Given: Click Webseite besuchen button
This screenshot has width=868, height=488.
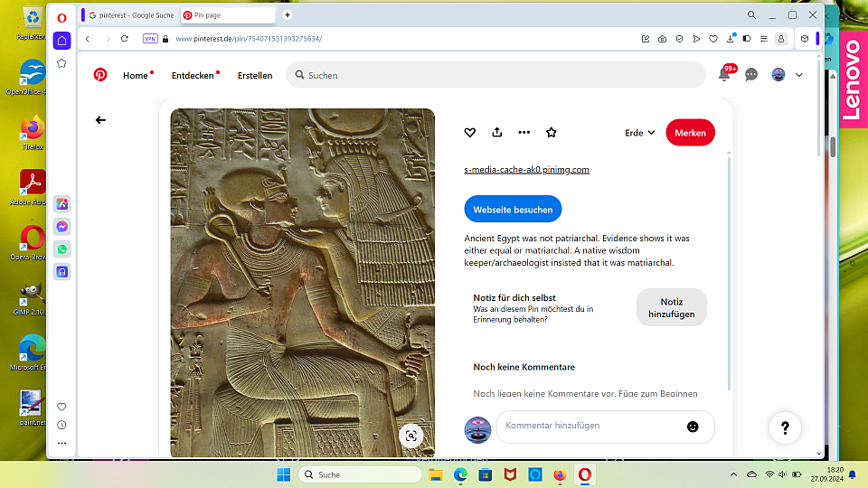Looking at the screenshot, I should (513, 209).
